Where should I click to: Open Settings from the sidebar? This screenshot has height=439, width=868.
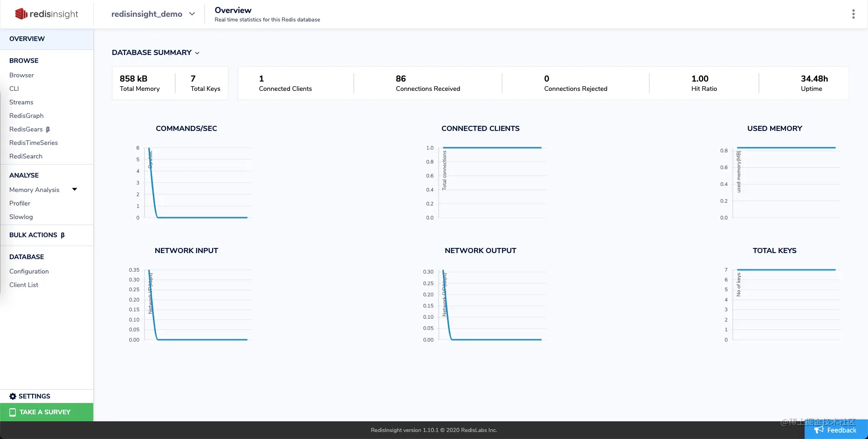(47, 396)
